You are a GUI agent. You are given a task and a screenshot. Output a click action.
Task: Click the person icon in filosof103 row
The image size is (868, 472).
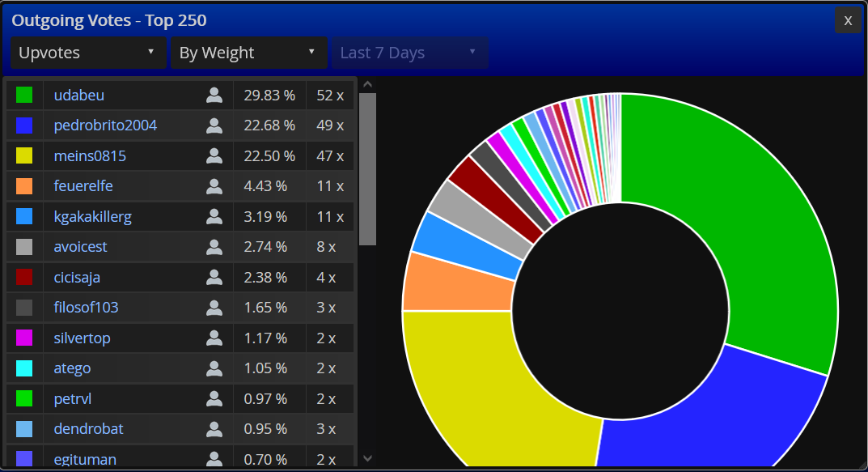pyautogui.click(x=214, y=308)
